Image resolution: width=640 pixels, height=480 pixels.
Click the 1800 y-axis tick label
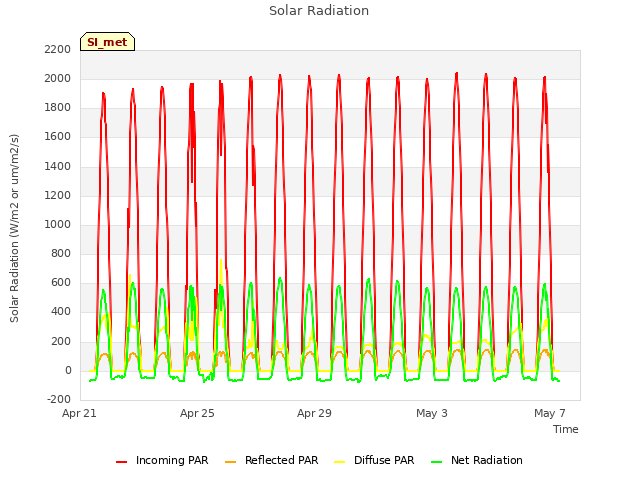58,107
